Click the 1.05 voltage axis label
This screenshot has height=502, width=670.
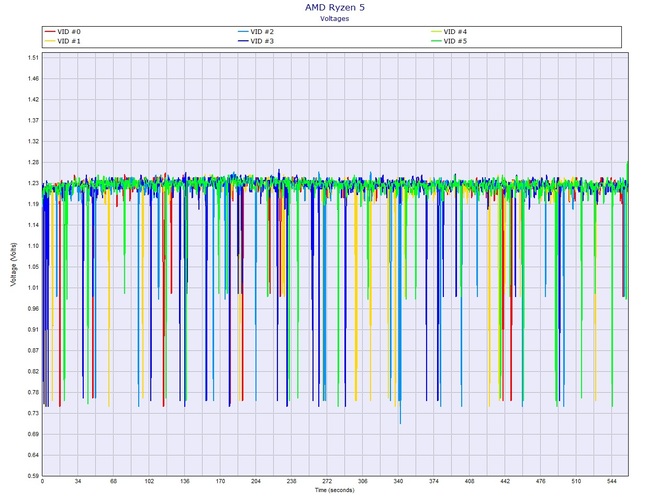coord(34,267)
